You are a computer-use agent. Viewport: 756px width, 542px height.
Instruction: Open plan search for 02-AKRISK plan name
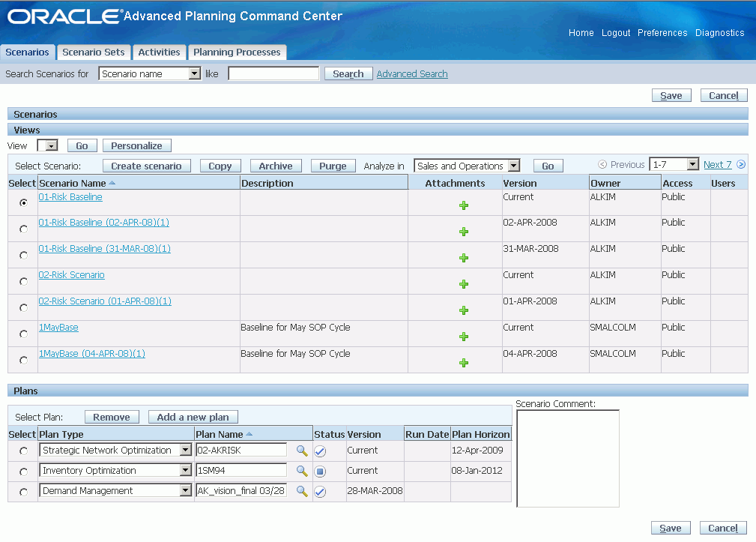[x=302, y=451]
